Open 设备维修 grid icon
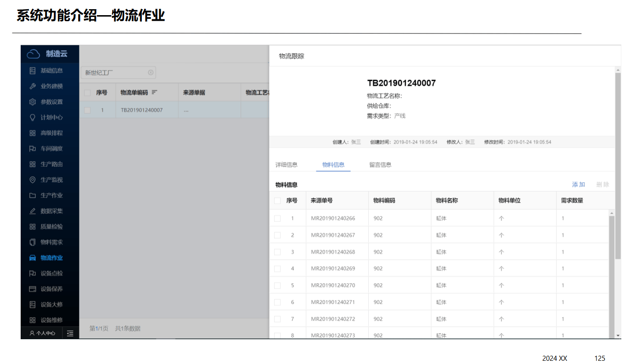Image resolution: width=642 pixels, height=364 pixels. [x=32, y=320]
